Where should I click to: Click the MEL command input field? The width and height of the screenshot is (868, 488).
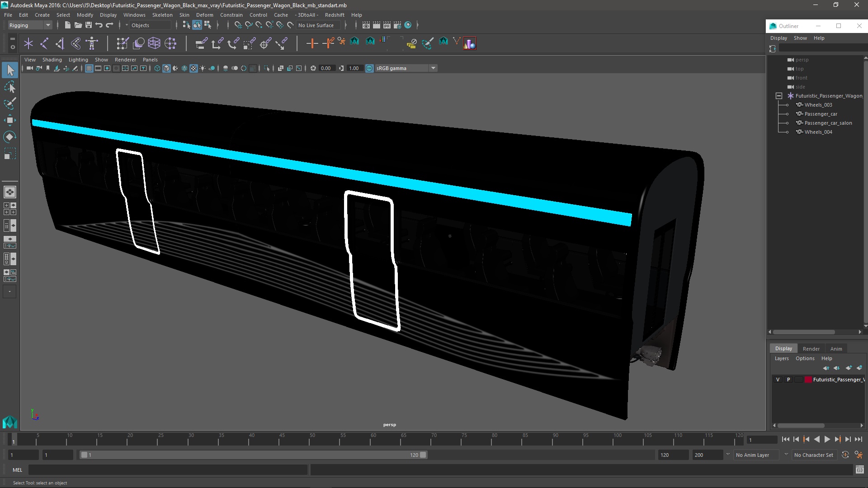tap(167, 470)
